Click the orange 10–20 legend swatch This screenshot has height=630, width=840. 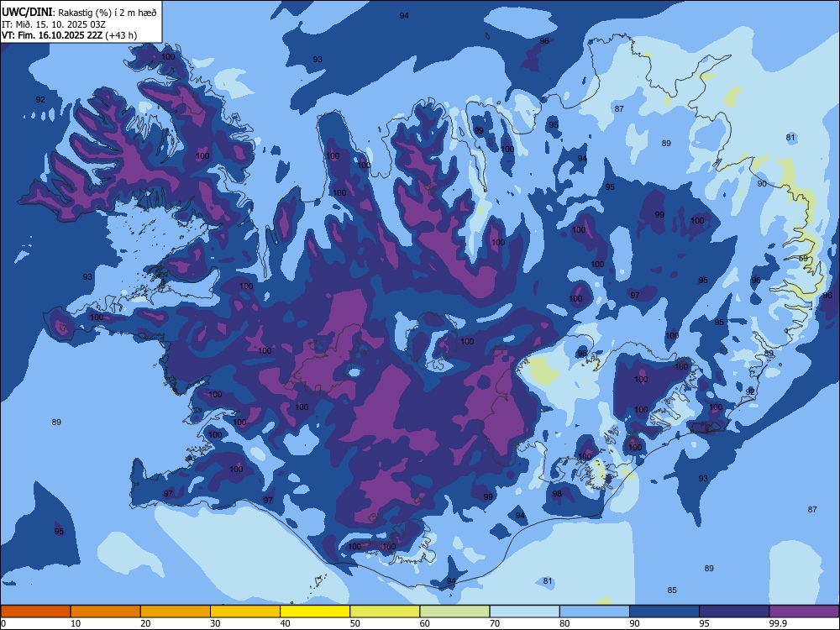106,612
